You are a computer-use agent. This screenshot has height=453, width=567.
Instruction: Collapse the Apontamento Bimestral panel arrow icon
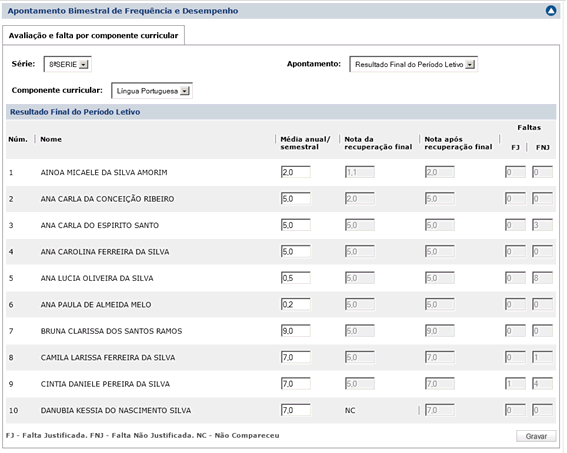[x=551, y=11]
